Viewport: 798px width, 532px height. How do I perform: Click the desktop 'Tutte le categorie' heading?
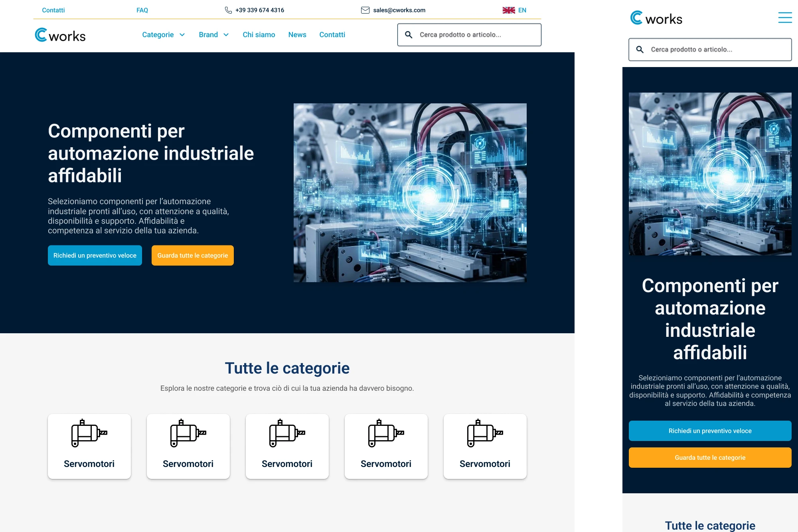point(287,368)
